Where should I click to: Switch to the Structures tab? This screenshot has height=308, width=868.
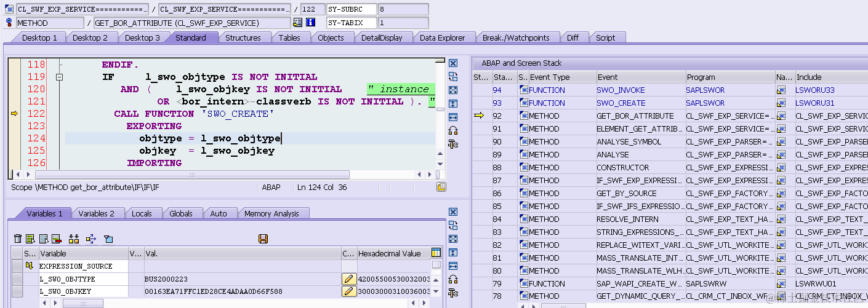click(x=243, y=38)
